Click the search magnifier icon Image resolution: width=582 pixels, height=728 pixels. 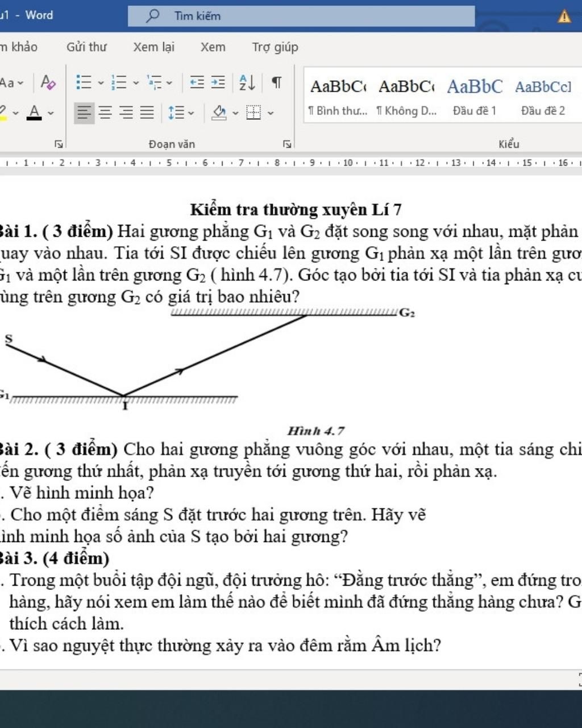[x=152, y=16]
